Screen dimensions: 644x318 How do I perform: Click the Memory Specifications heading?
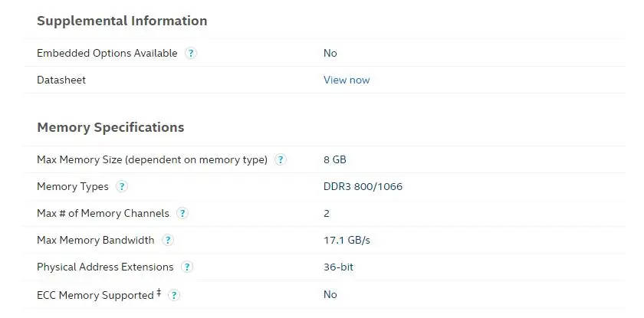[x=110, y=127]
